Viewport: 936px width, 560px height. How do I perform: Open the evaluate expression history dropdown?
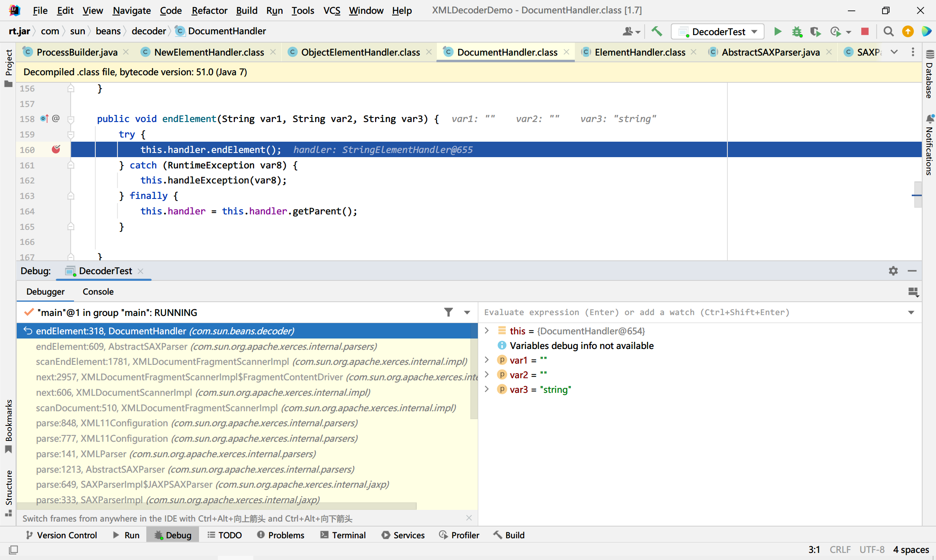pos(911,312)
